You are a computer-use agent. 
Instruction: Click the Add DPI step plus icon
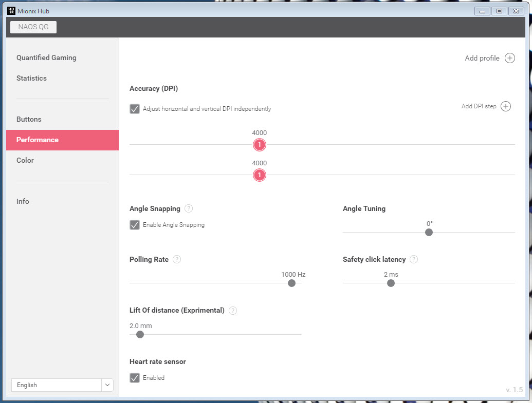(506, 106)
